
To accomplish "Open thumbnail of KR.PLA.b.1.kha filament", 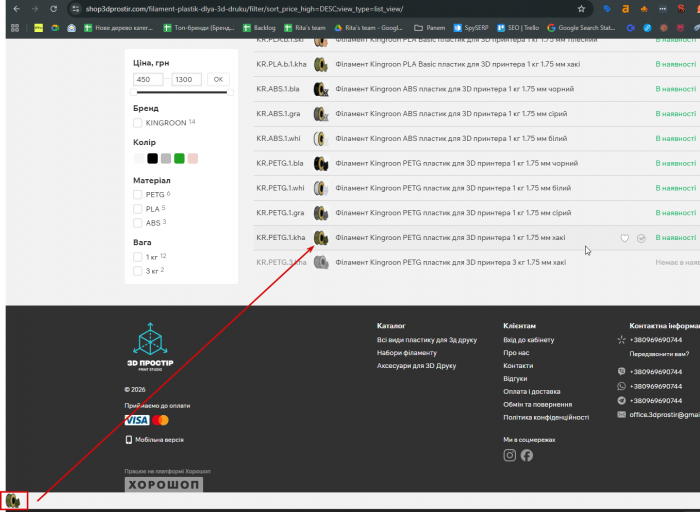I will [x=321, y=64].
